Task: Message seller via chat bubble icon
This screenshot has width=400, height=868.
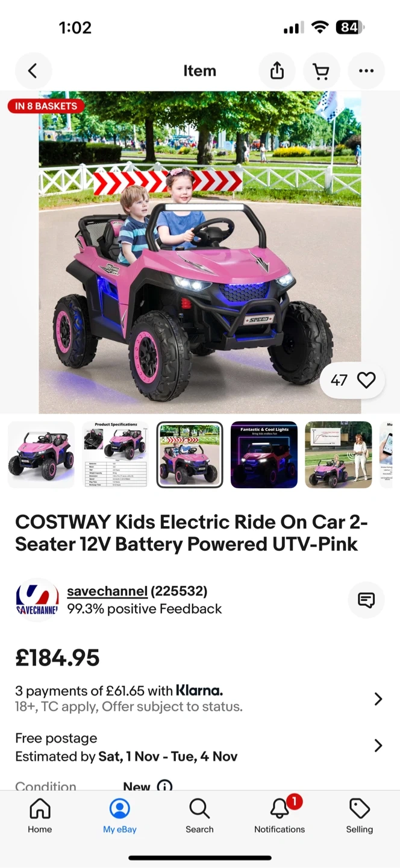Action: coord(366,600)
